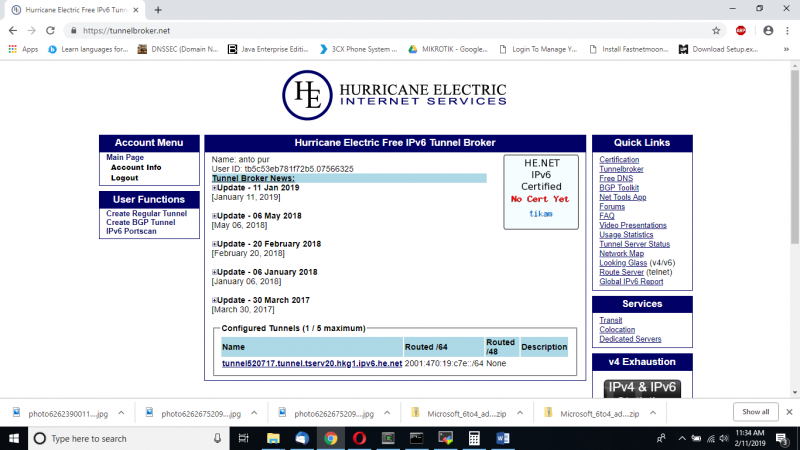800x450 pixels.
Task: Click the volume speaker tray icon
Action: (x=724, y=438)
